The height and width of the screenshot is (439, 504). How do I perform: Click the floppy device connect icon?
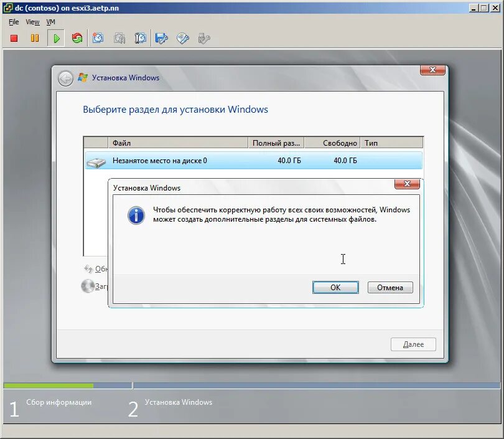tap(161, 38)
